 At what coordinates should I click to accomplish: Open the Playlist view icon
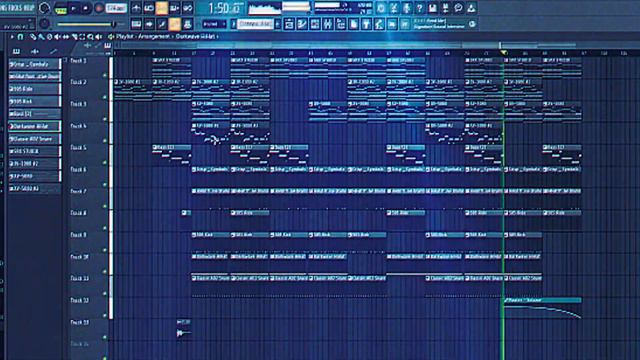click(289, 24)
